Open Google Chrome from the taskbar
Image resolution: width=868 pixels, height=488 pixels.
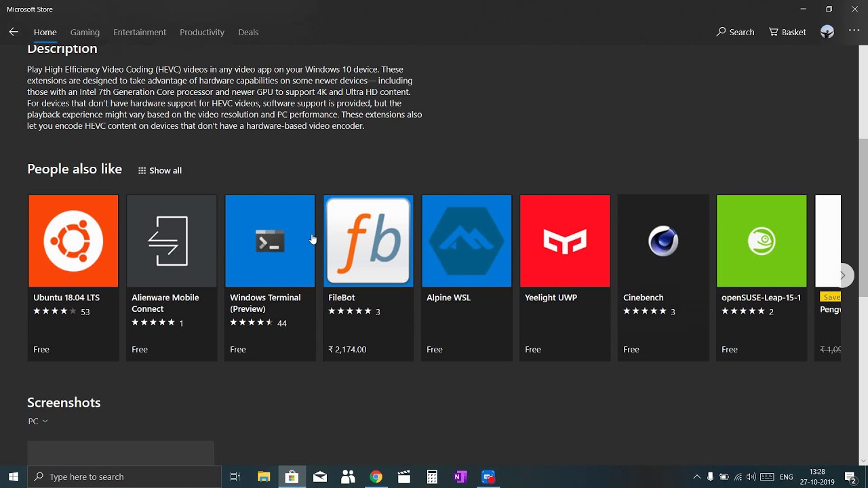pos(376,476)
